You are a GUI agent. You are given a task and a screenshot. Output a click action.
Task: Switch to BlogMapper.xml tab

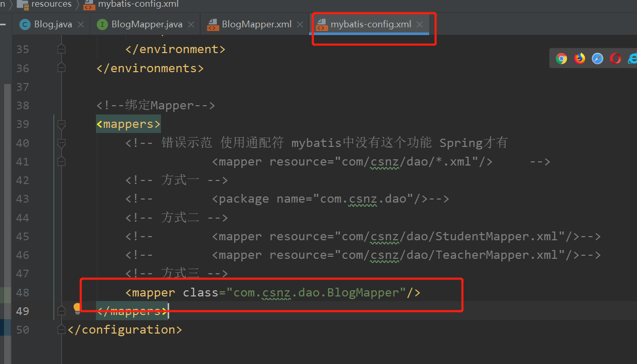pos(256,25)
